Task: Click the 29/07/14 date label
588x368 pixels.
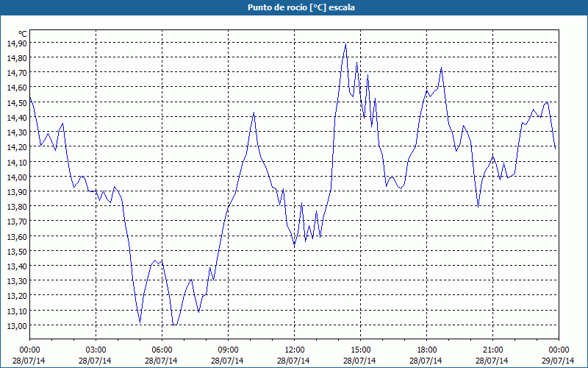Action: (558, 361)
